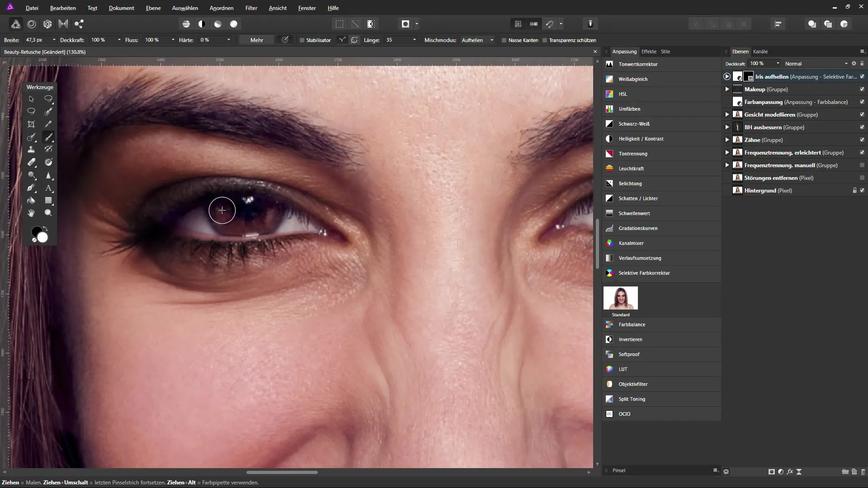This screenshot has height=488, width=868.
Task: Click the Auto Levels toolbar icon
Action: 186,24
